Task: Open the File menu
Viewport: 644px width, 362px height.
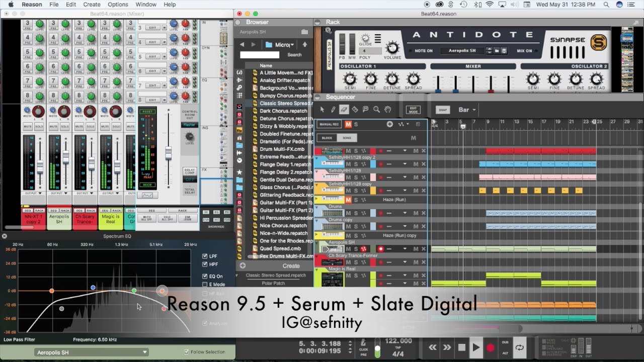Action: (x=54, y=5)
